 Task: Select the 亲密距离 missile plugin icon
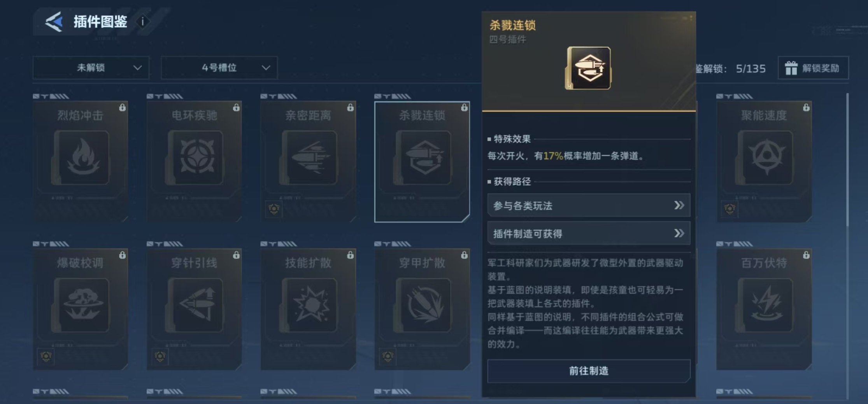(309, 158)
